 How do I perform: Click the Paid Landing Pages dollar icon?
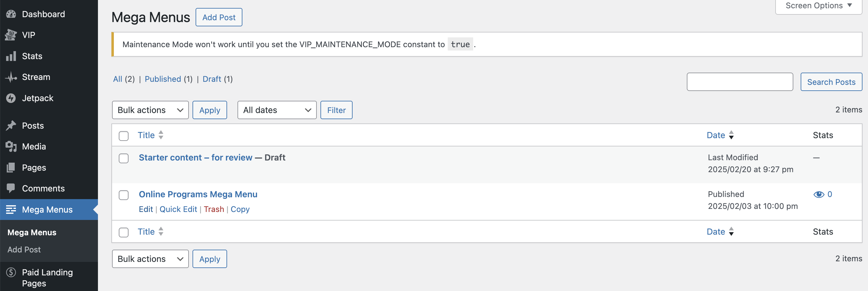pos(11,272)
